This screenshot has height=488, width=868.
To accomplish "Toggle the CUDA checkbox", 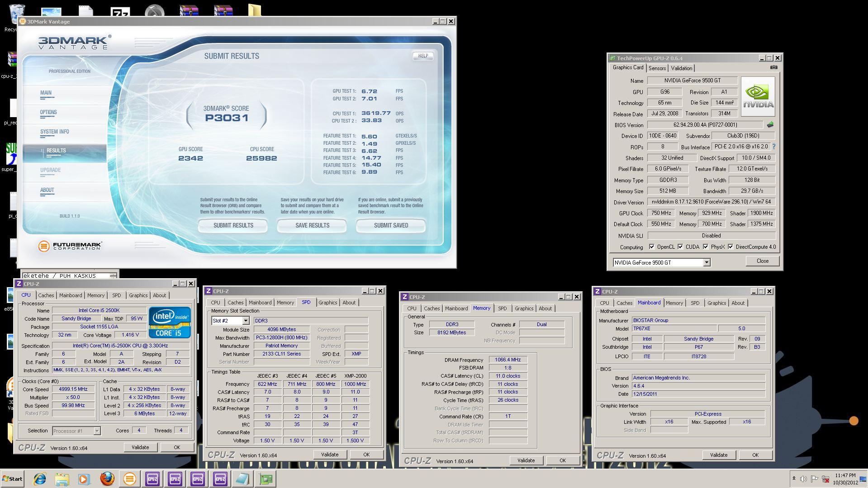I will [680, 247].
